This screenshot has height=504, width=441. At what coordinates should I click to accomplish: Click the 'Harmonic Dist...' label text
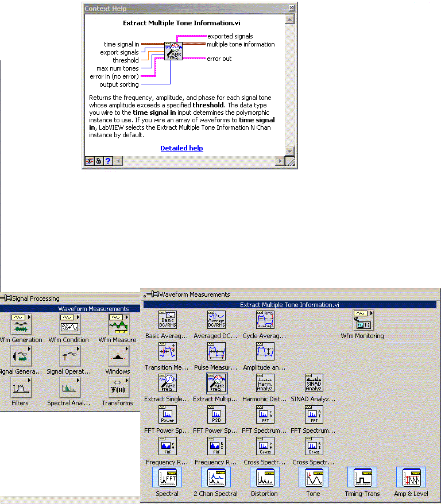click(x=264, y=399)
